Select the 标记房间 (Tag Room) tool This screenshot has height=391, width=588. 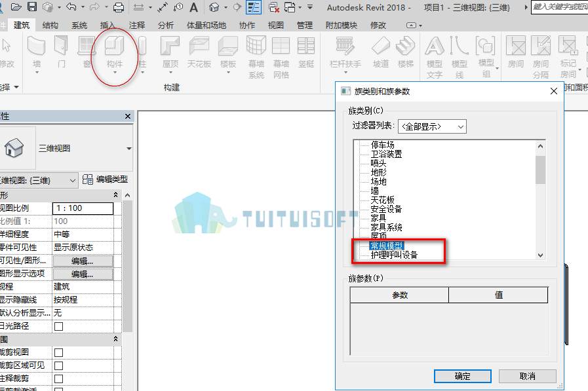pos(568,57)
